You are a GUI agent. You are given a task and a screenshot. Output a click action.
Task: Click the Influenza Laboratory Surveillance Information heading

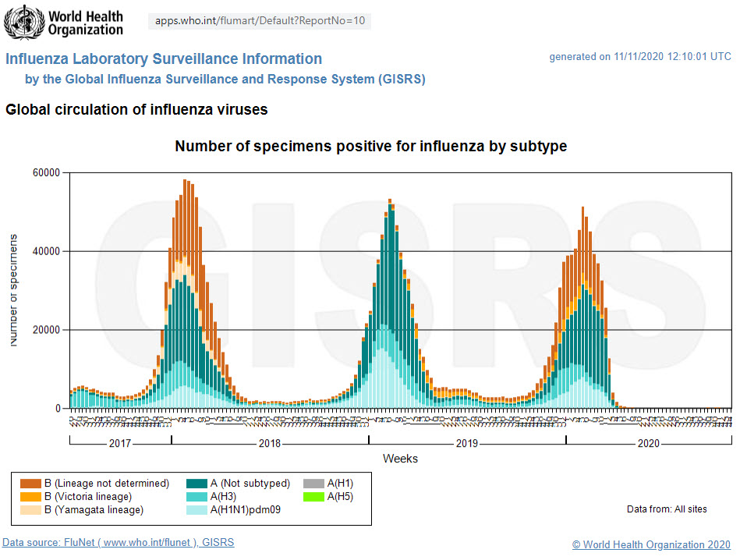click(x=164, y=59)
